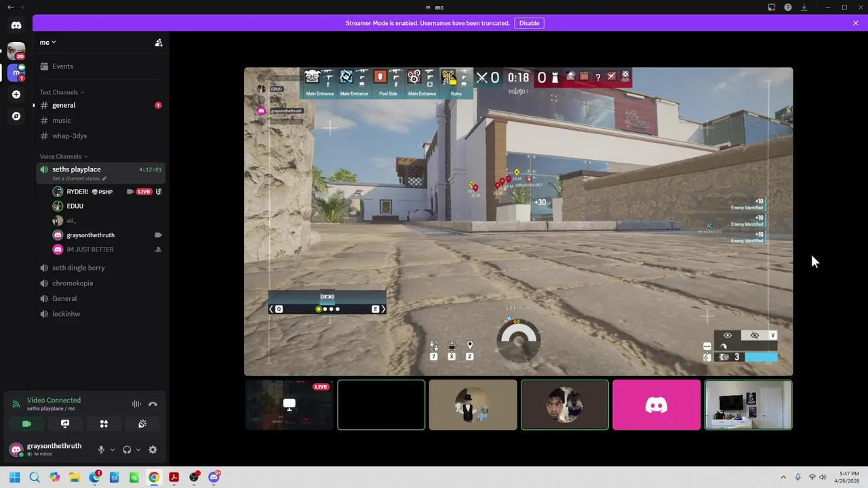This screenshot has width=868, height=488.
Task: Select tile with man's face avatar
Action: click(565, 405)
